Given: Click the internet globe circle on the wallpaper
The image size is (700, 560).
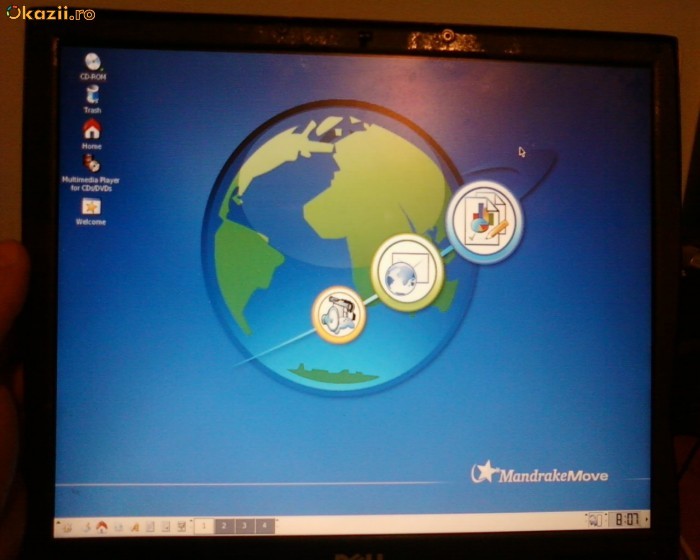Looking at the screenshot, I should coord(407,272).
